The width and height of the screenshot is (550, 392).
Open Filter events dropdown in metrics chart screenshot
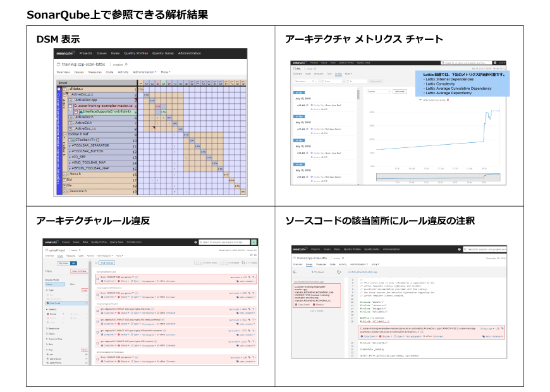click(x=305, y=81)
